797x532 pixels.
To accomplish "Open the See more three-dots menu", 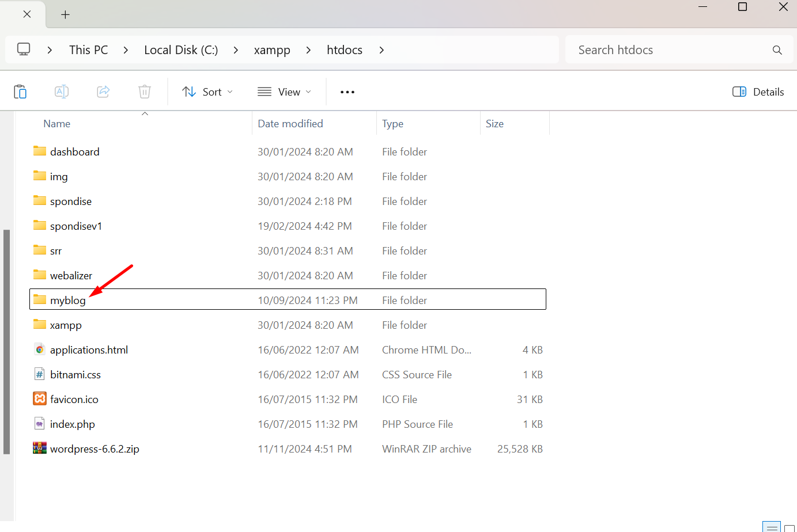I will pos(347,92).
